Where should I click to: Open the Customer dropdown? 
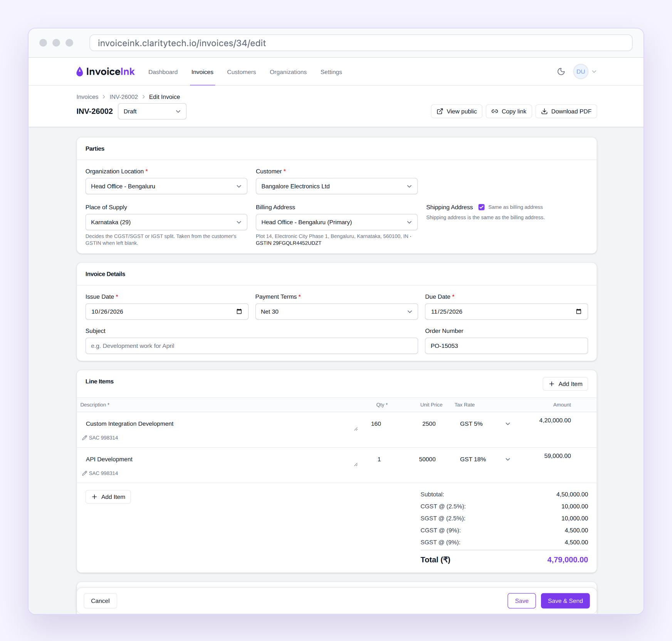336,186
